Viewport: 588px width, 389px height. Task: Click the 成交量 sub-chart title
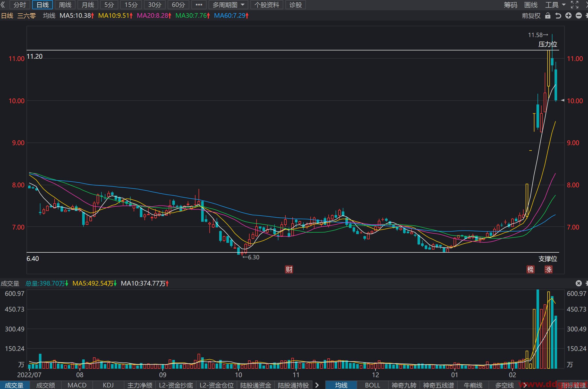tap(10, 284)
